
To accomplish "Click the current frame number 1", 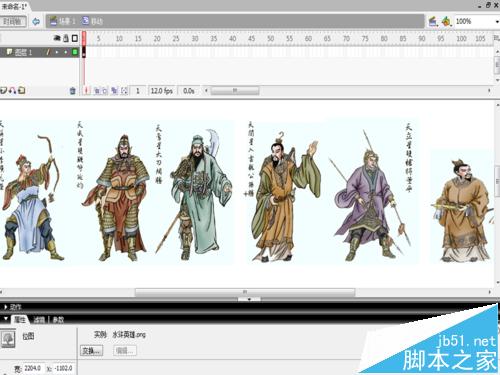I will click(x=138, y=91).
